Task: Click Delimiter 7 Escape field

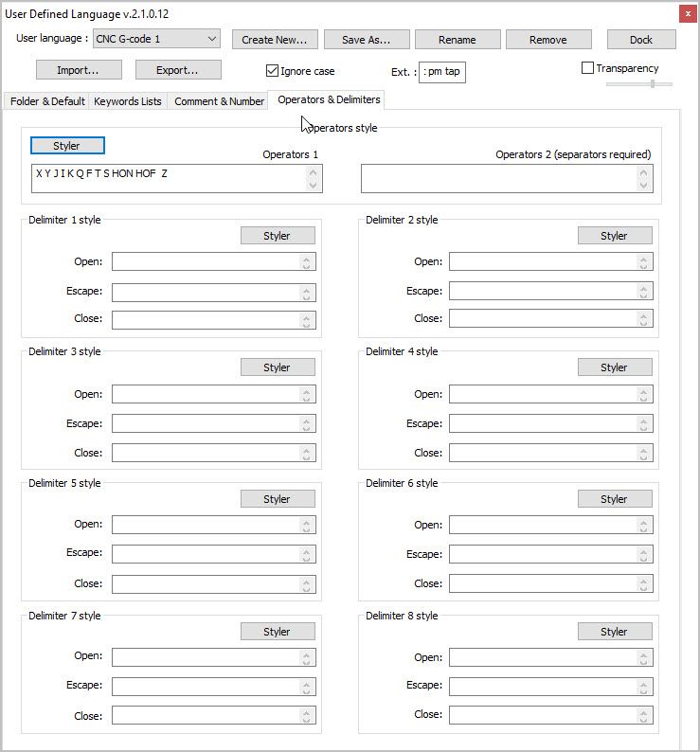Action: tap(213, 687)
